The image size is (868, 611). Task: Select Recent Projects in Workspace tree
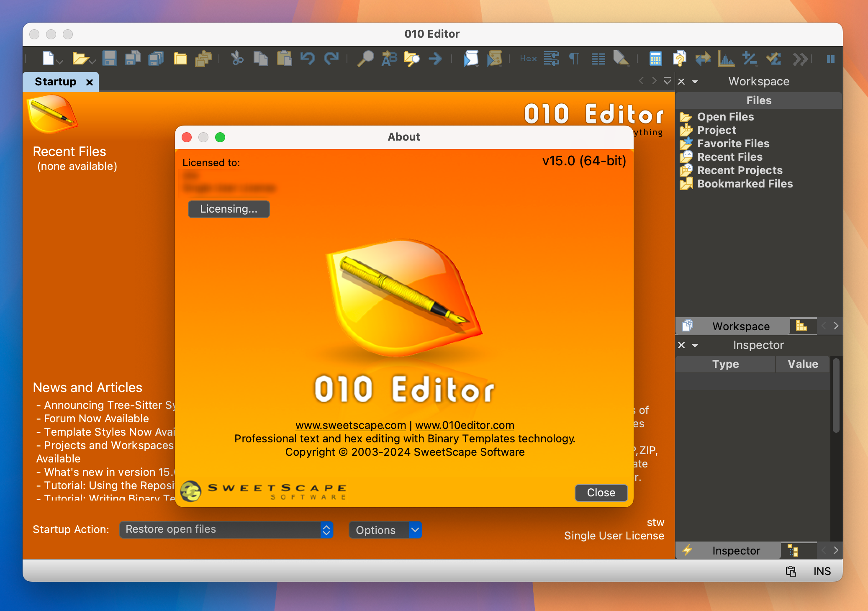pyautogui.click(x=740, y=170)
